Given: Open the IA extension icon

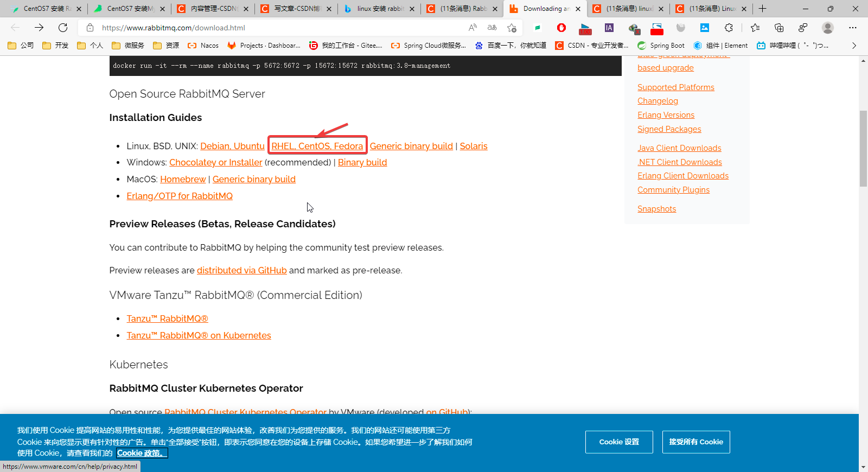Looking at the screenshot, I should pos(609,28).
